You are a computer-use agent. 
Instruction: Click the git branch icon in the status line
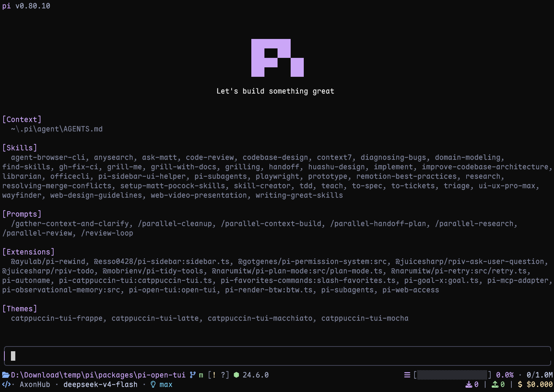(193, 375)
